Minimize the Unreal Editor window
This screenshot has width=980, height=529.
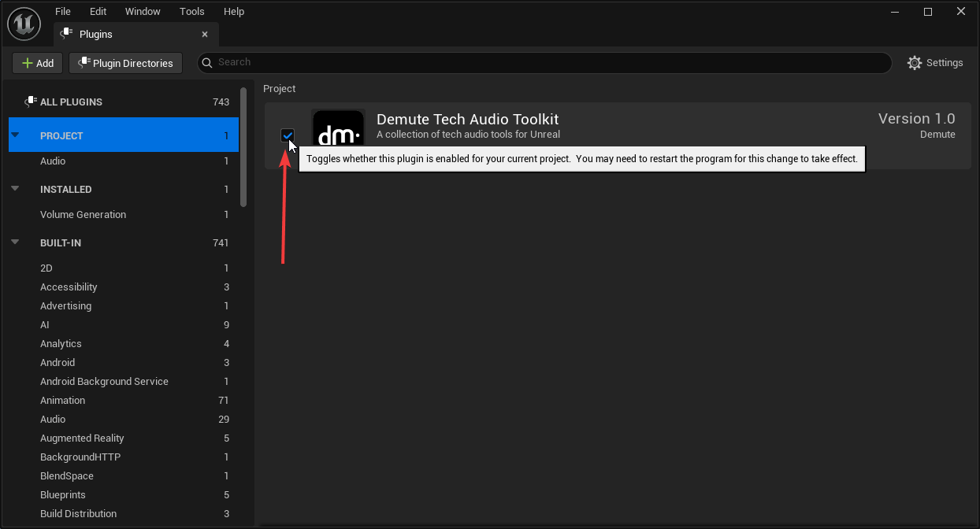coord(896,12)
